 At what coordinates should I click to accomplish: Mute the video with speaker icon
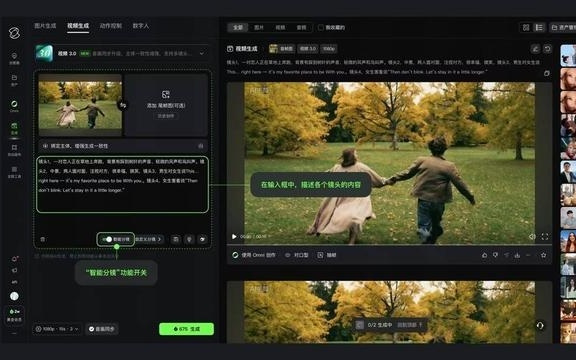click(x=532, y=237)
